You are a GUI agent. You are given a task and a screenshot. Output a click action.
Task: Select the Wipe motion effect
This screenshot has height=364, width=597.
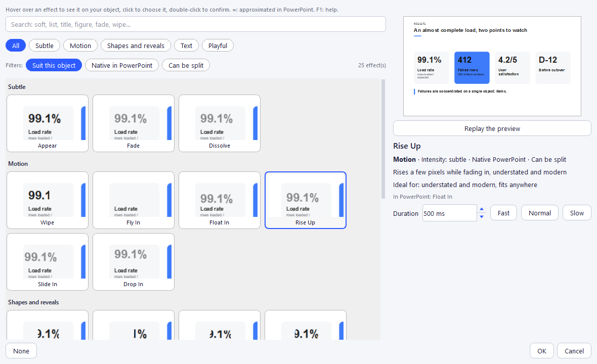click(x=48, y=200)
